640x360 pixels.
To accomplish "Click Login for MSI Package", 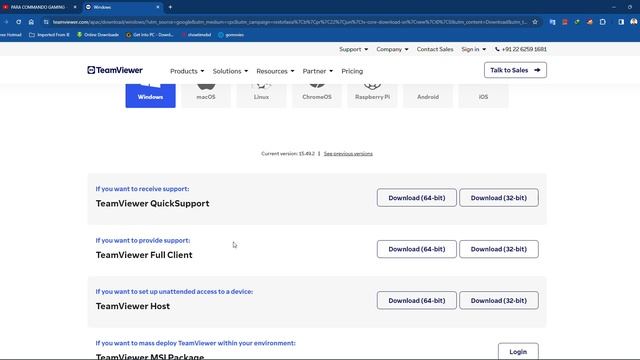I will (518, 351).
